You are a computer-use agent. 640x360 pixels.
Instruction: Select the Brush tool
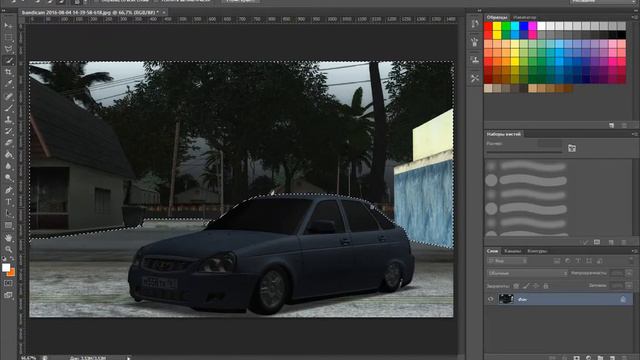8,108
